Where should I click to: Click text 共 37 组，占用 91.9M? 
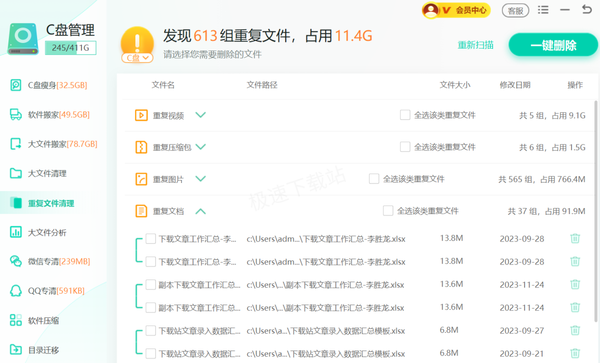click(x=546, y=211)
